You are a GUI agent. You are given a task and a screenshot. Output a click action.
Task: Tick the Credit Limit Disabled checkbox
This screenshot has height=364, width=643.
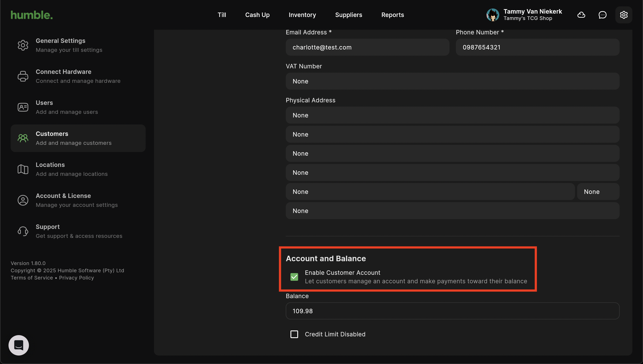click(x=294, y=334)
